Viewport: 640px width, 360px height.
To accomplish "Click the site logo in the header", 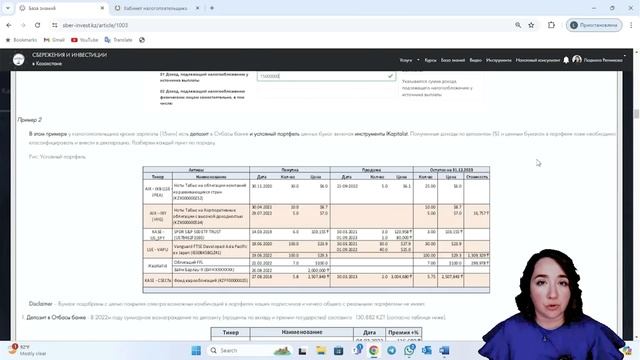I will (18, 60).
